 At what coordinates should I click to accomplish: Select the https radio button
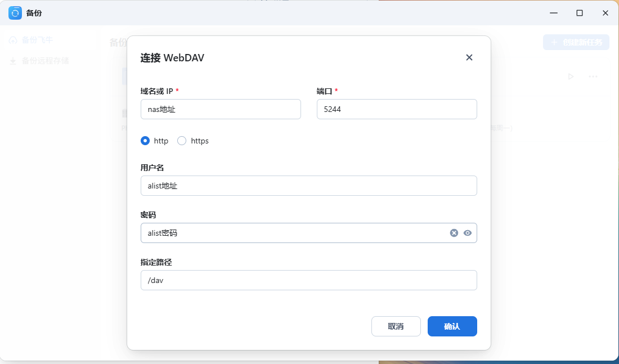coord(182,141)
